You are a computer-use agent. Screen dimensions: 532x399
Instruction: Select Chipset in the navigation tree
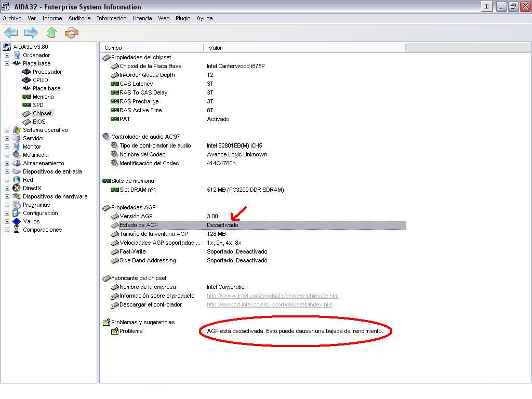(42, 113)
